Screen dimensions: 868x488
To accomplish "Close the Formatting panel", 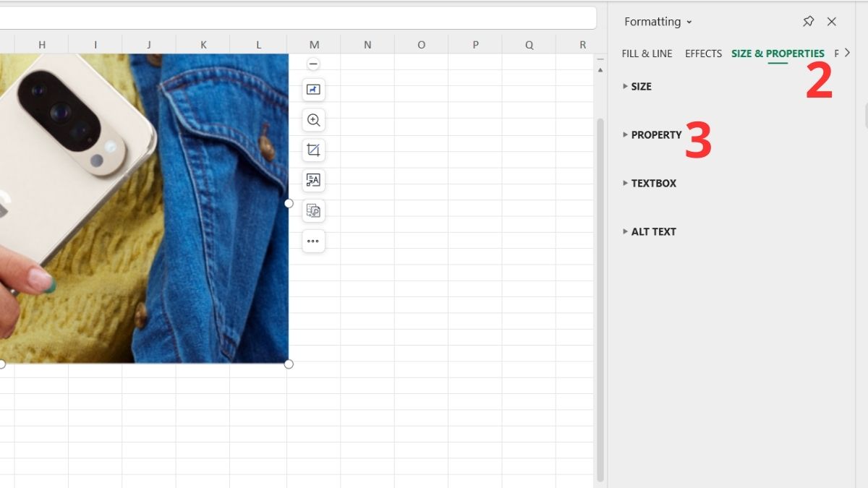I will pos(832,22).
